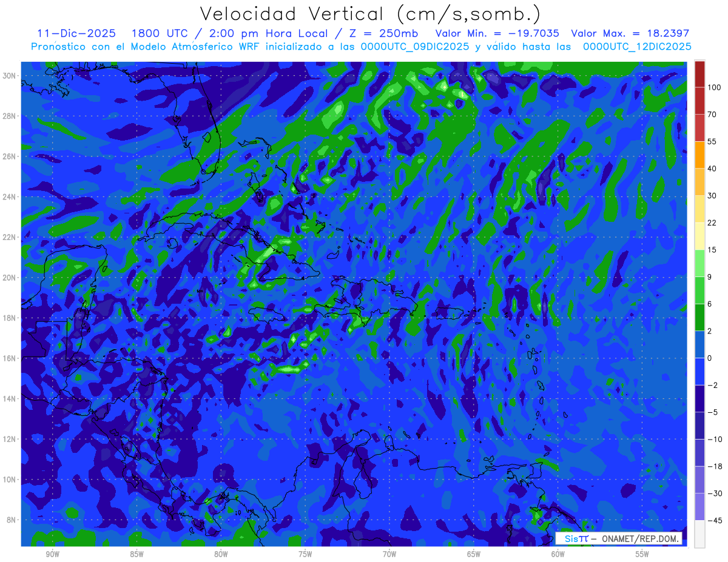Select the blue swatch between 0 and 2
Screen dimensions: 728x562
click(x=699, y=344)
